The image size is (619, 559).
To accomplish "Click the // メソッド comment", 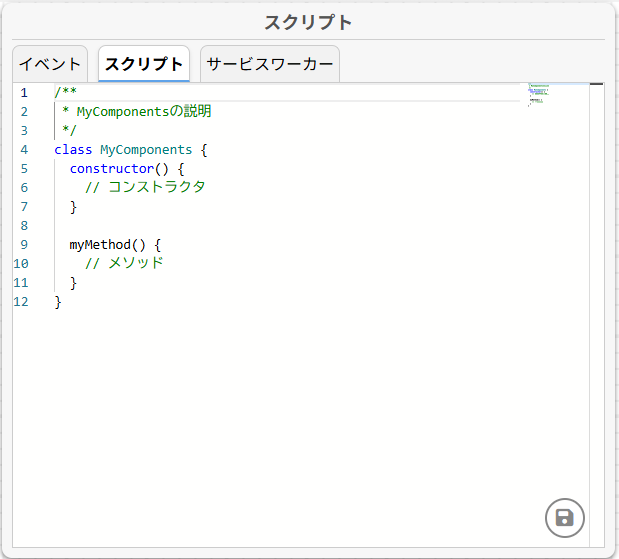I will point(124,263).
